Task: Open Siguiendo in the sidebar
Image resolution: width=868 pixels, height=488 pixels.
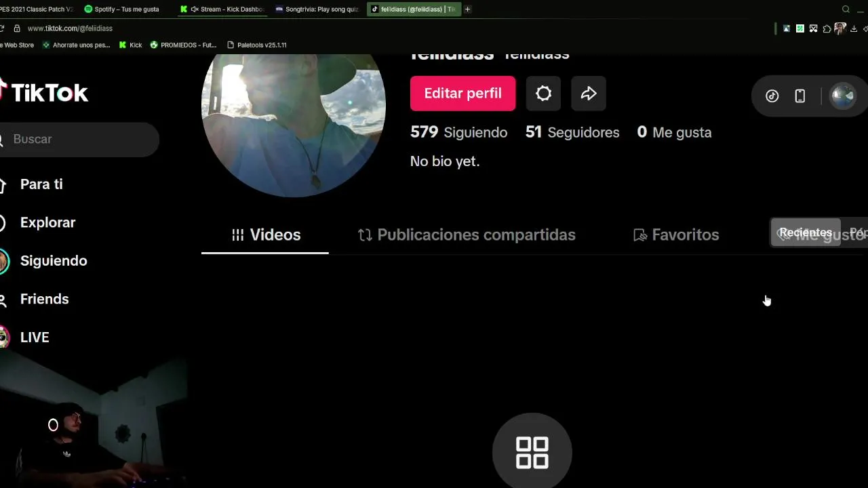Action: click(54, 261)
